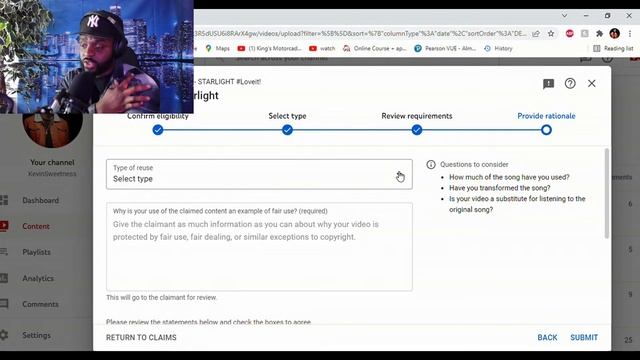Click the Playlists icon in sidebar
The image size is (640, 360).
click(4, 252)
